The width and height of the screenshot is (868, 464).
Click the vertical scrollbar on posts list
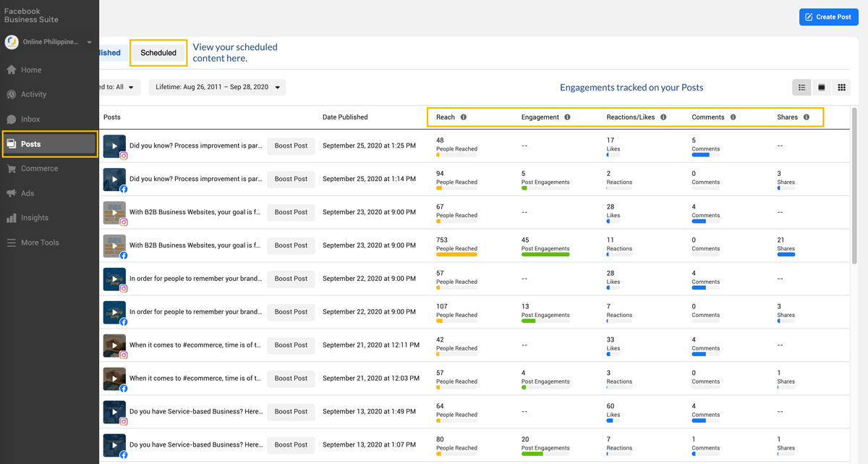click(x=854, y=188)
